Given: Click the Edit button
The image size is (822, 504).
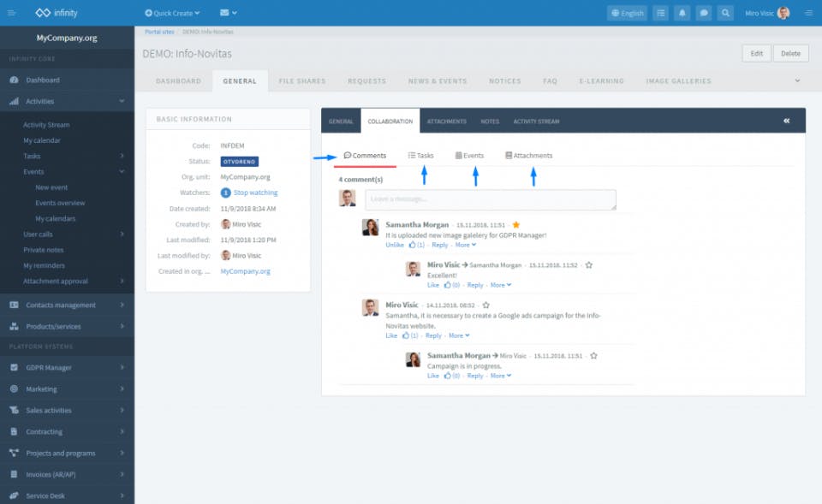Looking at the screenshot, I should pos(756,53).
